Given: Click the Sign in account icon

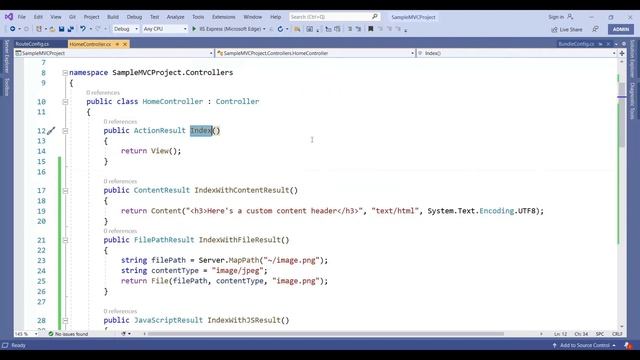Looking at the screenshot, I should point(570,17).
